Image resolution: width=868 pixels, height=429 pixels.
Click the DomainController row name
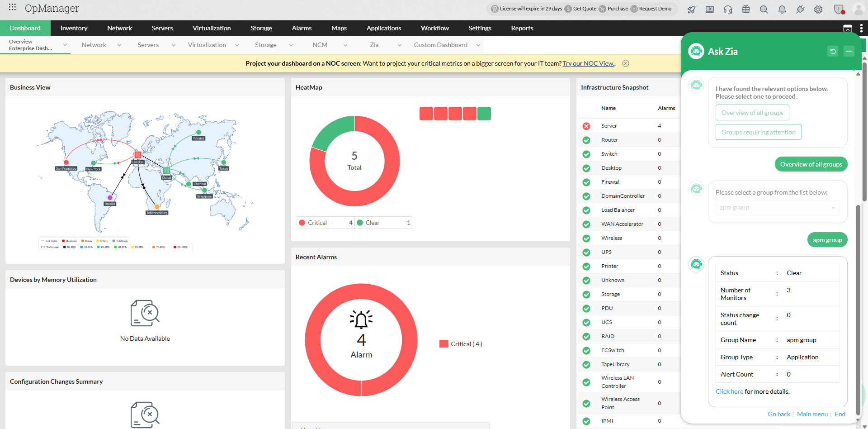point(623,196)
